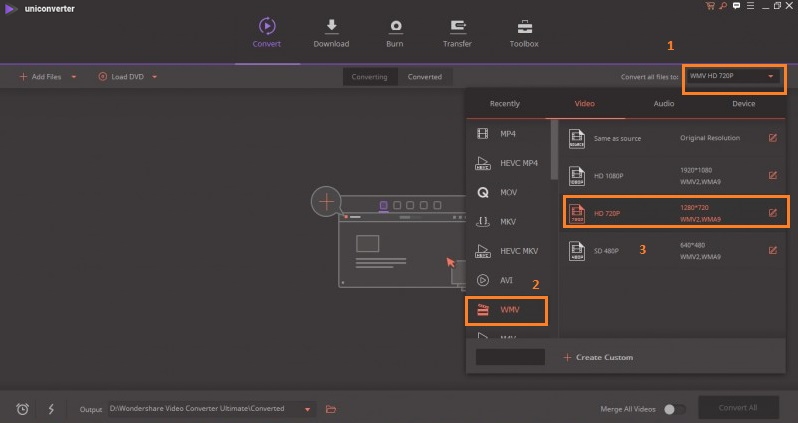This screenshot has height=423, width=798.
Task: Click Load DVD button
Action: point(121,77)
